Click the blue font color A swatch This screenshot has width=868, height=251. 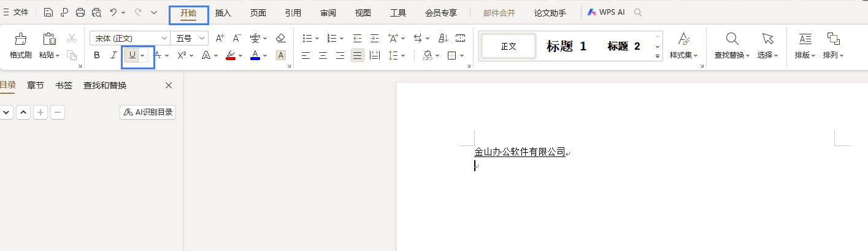tap(255, 55)
